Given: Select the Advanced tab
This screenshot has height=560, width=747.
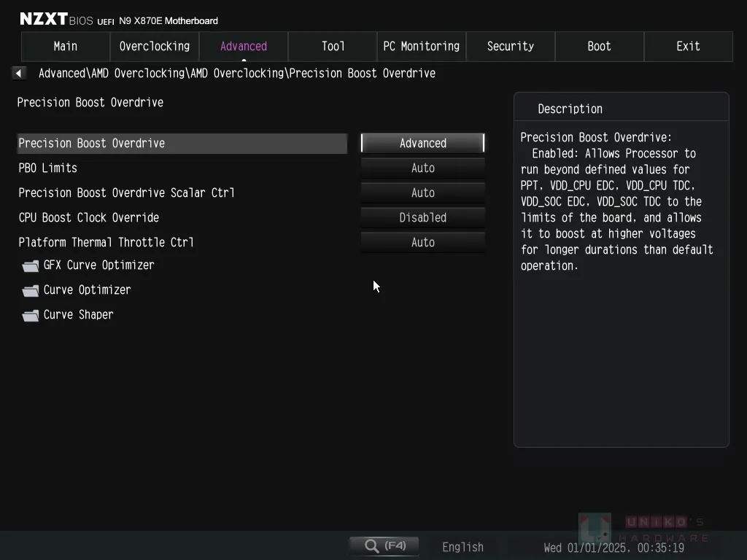Looking at the screenshot, I should point(244,46).
